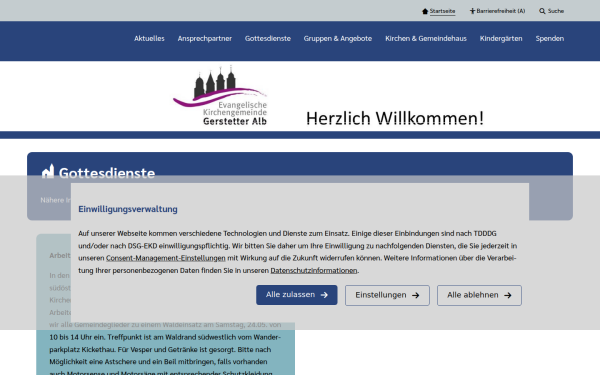Go to Startseite link
This screenshot has height=375, width=600.
(x=442, y=11)
